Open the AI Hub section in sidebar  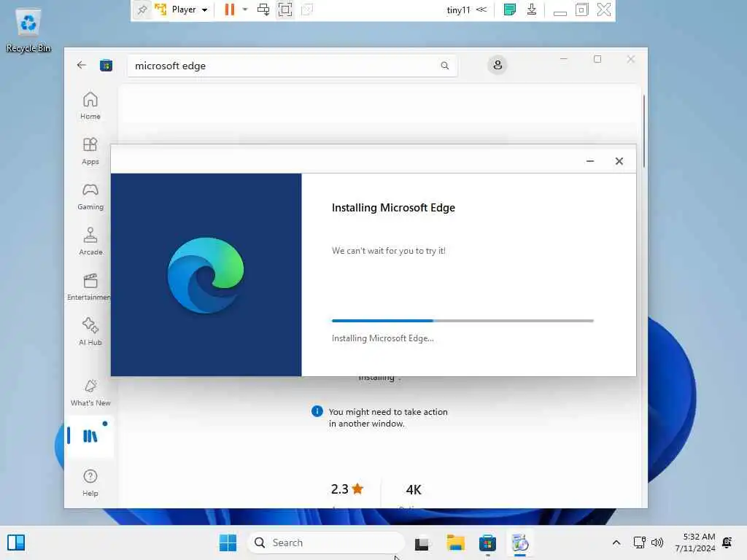click(90, 332)
